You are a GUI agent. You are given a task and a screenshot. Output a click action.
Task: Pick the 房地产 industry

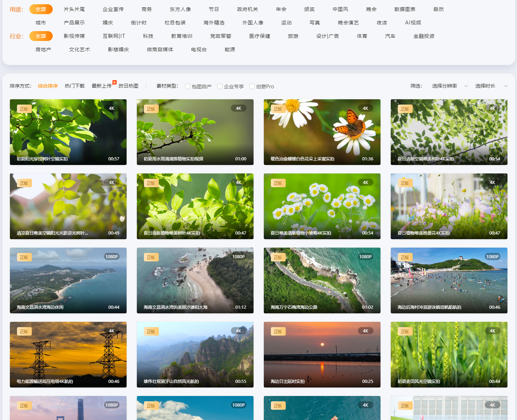[x=43, y=49]
